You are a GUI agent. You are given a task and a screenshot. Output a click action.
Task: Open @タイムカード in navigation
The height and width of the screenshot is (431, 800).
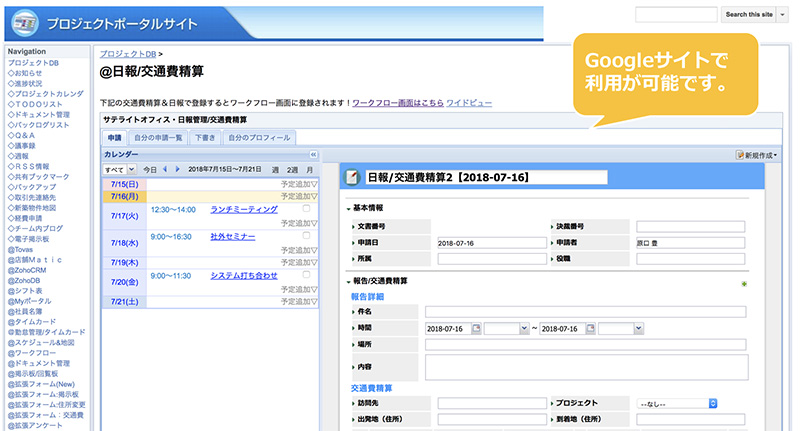click(x=32, y=322)
